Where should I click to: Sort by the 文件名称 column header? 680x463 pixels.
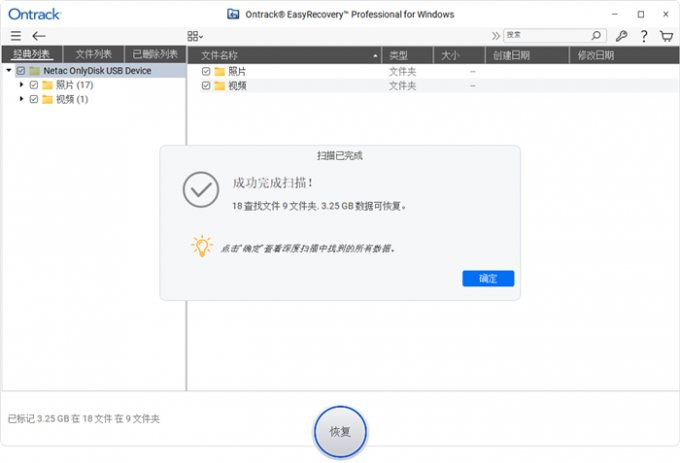pos(284,55)
